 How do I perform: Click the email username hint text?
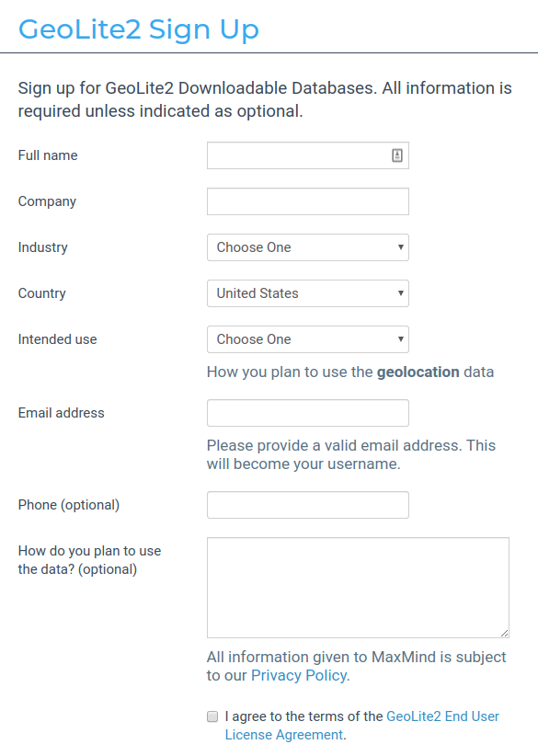tap(349, 454)
